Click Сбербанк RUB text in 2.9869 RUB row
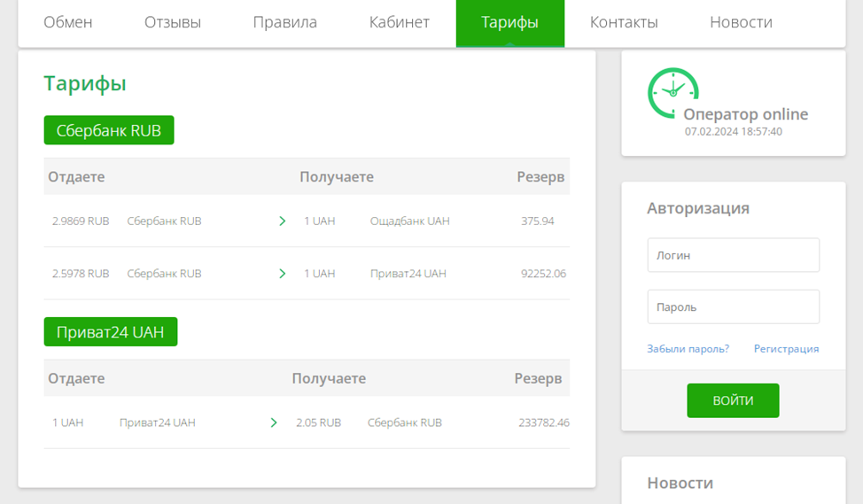This screenshot has width=863, height=504. (x=165, y=221)
